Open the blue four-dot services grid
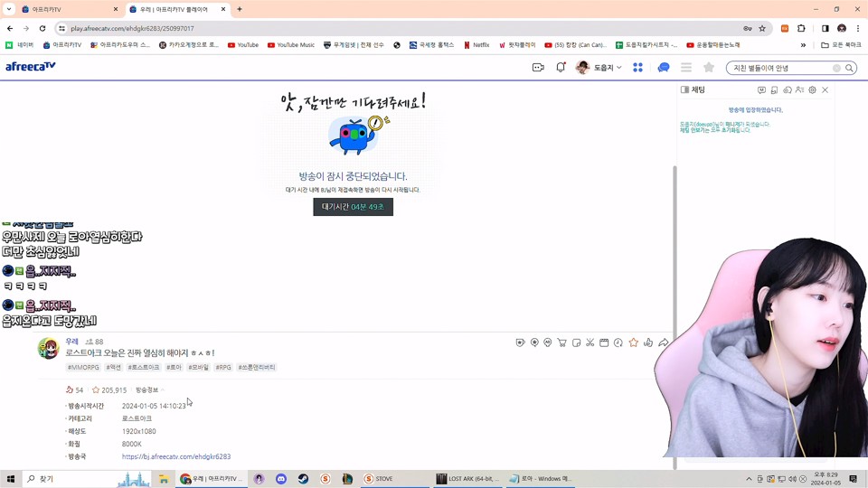Screen dimensions: 868x488 tap(637, 68)
